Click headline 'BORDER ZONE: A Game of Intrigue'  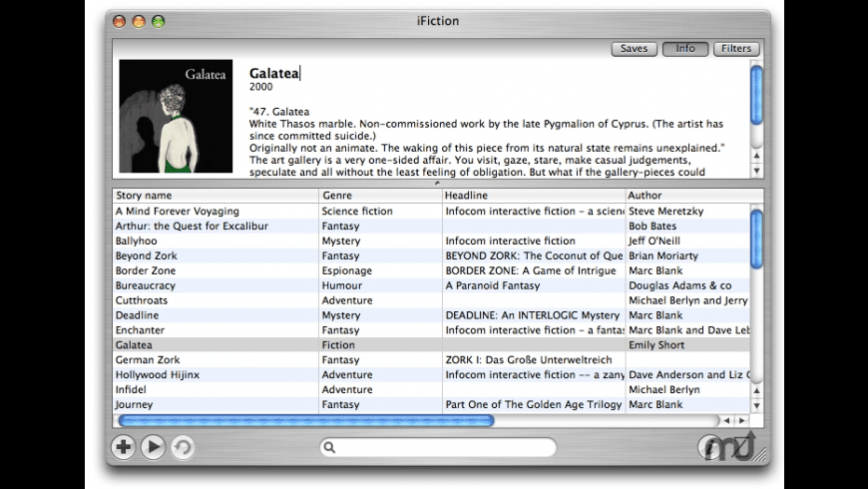click(x=531, y=270)
